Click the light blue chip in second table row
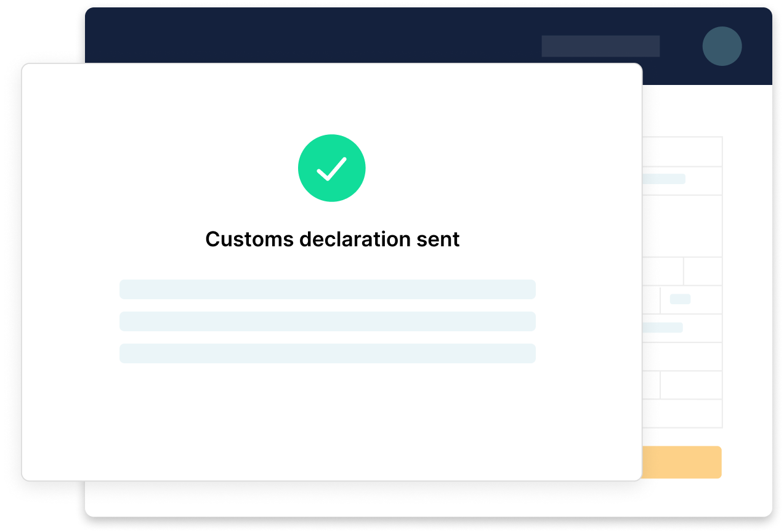 (x=663, y=179)
